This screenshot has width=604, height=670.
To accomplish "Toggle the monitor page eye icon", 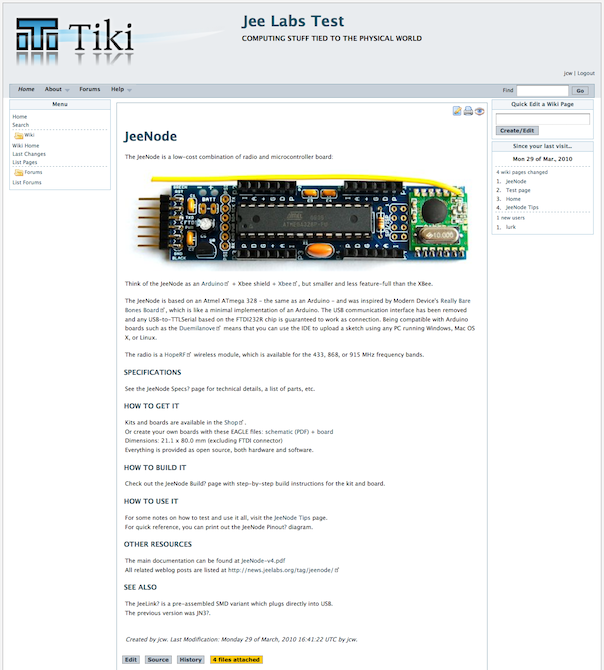I will click(x=479, y=111).
